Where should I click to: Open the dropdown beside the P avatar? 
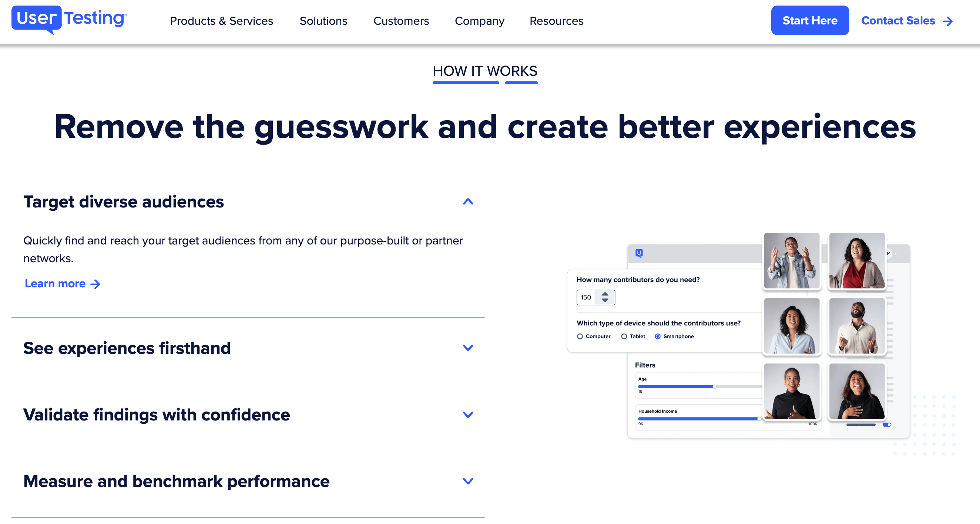click(896, 254)
